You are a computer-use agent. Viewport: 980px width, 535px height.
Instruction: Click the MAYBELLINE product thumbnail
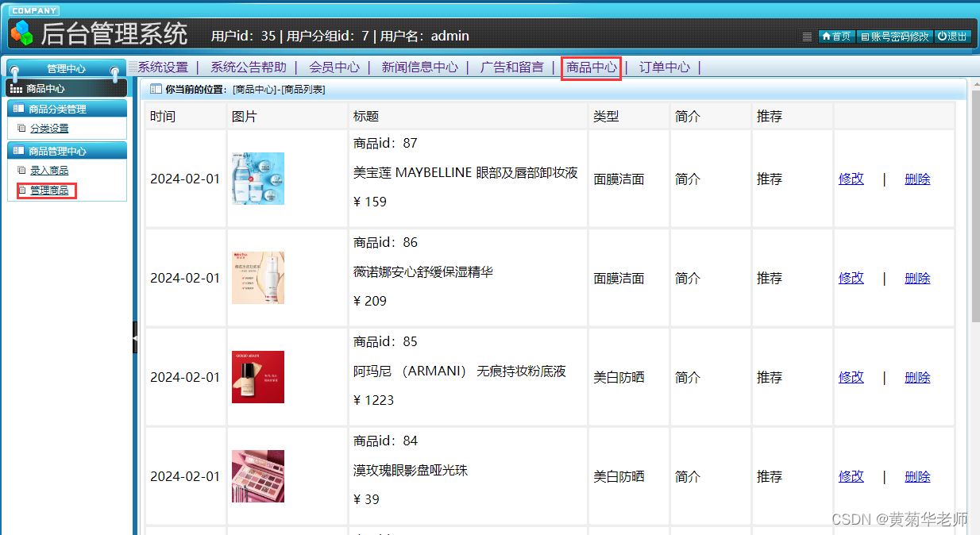258,179
